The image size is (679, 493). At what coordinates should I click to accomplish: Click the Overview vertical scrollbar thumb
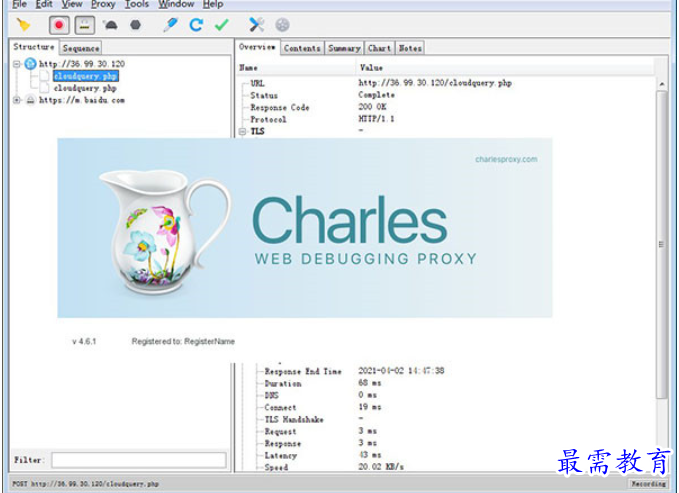click(x=662, y=245)
